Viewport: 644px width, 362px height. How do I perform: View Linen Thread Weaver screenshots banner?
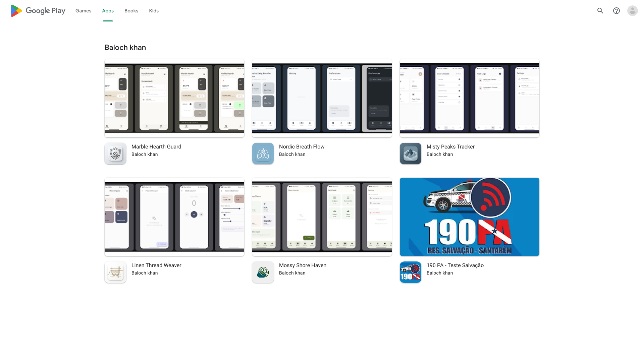pos(174,217)
